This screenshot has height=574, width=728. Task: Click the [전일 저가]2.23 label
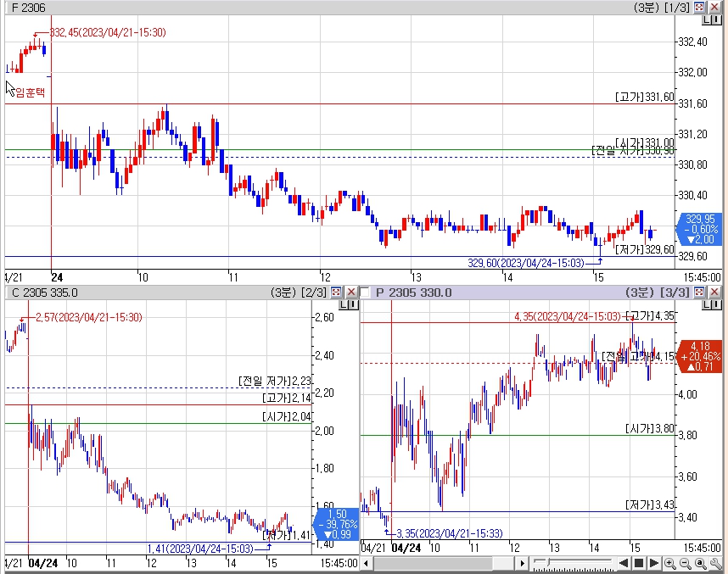pos(274,381)
